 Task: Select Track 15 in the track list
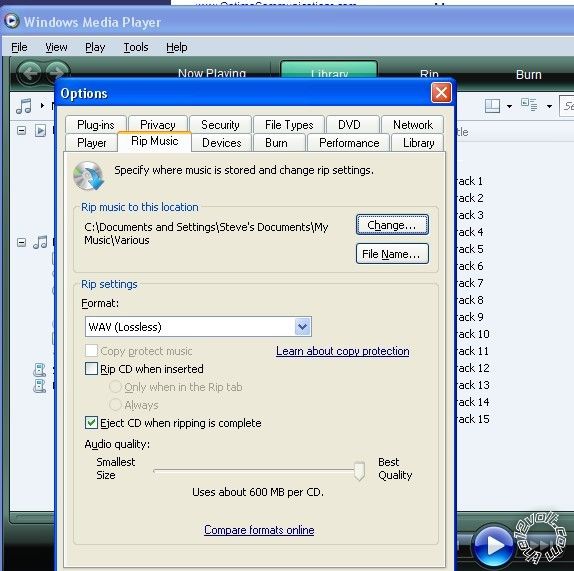pos(473,419)
